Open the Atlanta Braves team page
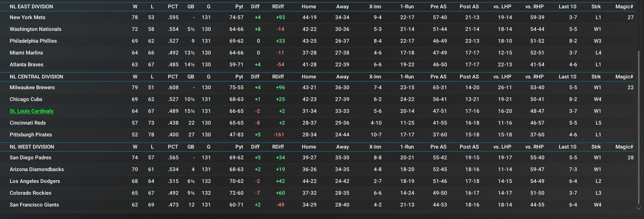The image size is (644, 219). tap(26, 65)
